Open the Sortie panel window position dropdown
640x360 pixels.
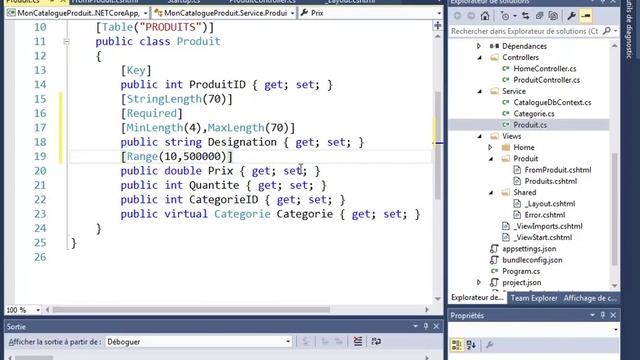[x=416, y=326]
